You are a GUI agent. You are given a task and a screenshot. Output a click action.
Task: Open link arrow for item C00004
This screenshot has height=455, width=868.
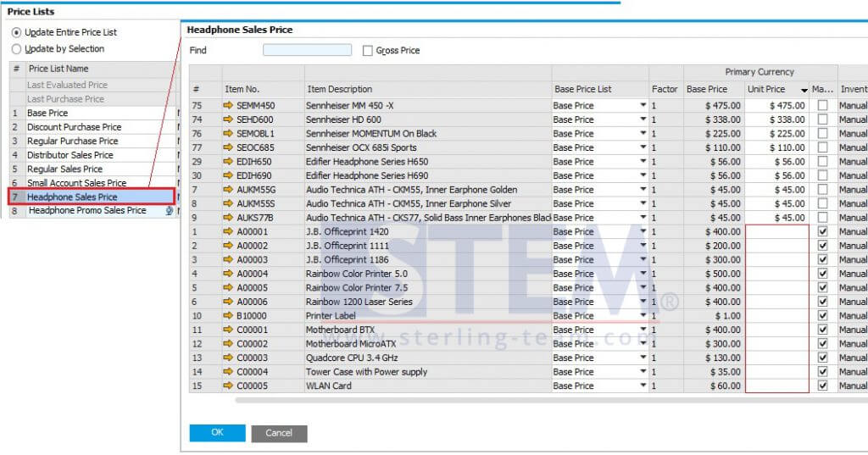pos(228,371)
